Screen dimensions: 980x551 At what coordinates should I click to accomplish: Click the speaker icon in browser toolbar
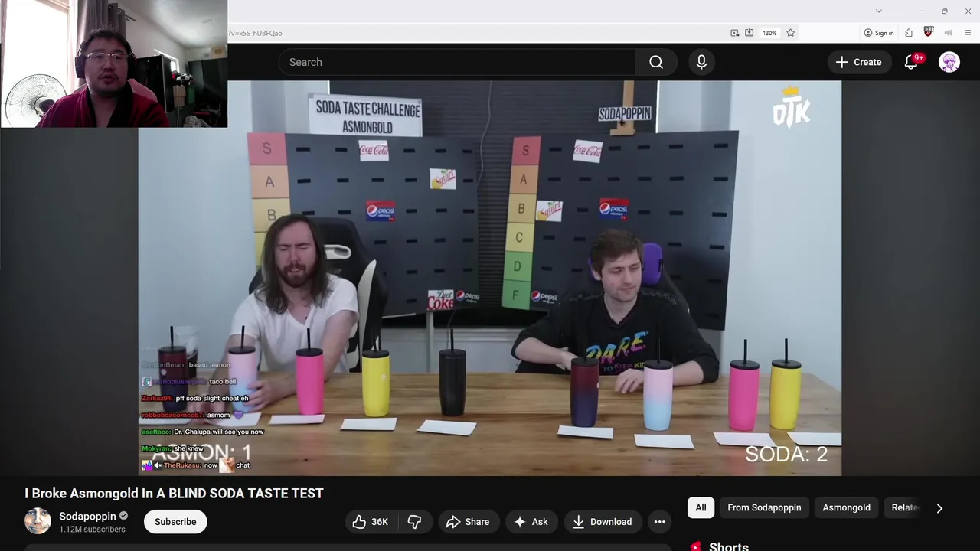coord(949,33)
